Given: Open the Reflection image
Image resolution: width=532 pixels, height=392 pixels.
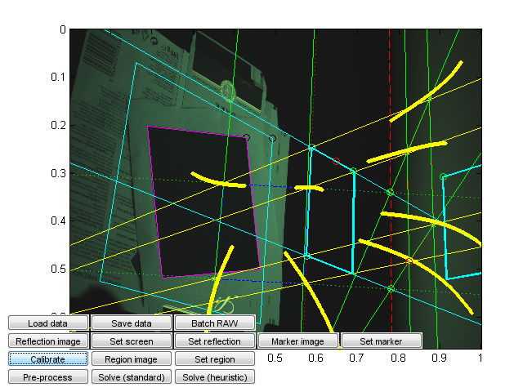Looking at the screenshot, I should pos(48,341).
